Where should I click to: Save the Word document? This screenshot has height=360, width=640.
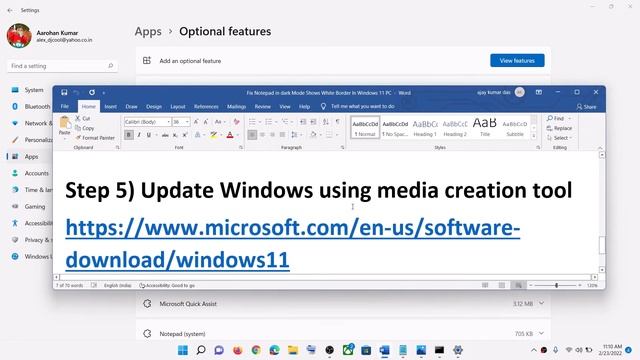[x=64, y=93]
